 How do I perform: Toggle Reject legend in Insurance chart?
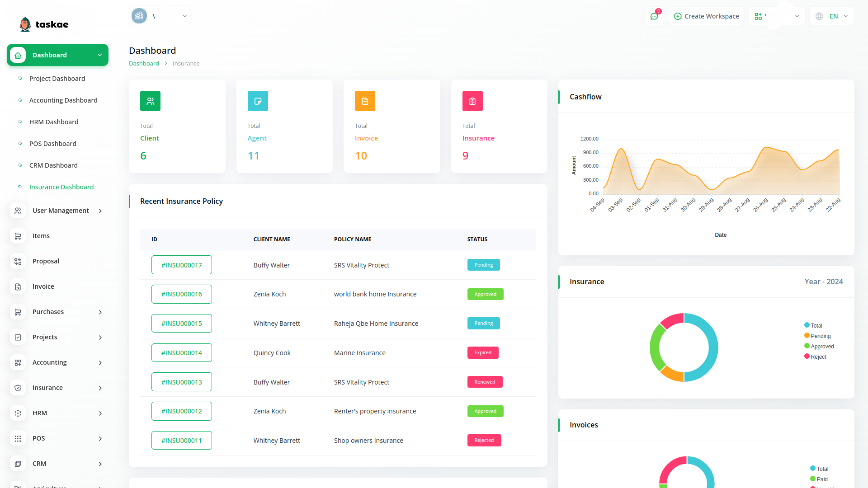(x=815, y=357)
